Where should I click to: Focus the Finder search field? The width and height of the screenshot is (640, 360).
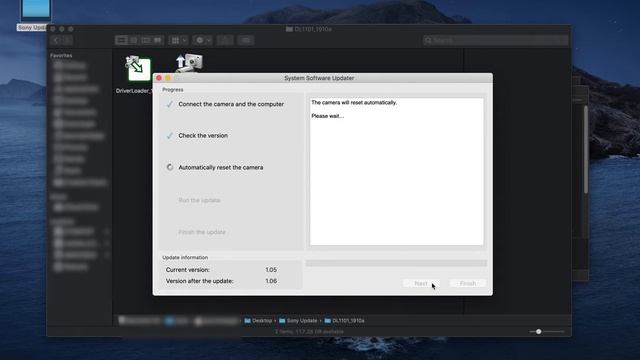pos(496,40)
